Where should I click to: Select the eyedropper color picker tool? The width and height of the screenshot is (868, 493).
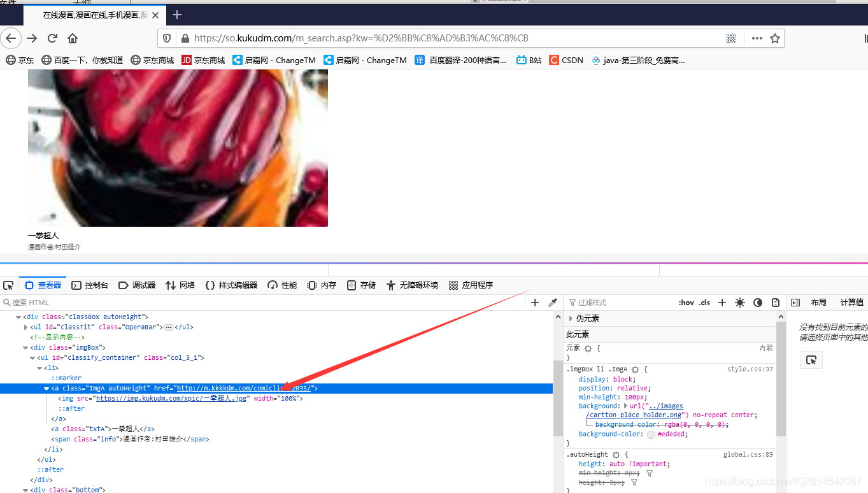pyautogui.click(x=553, y=303)
